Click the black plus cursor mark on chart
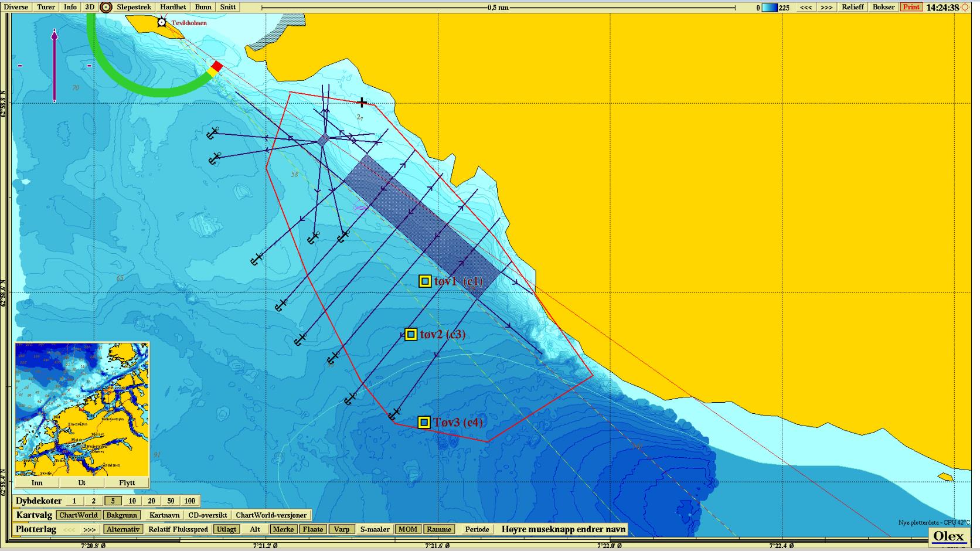980x551 pixels. pos(362,103)
